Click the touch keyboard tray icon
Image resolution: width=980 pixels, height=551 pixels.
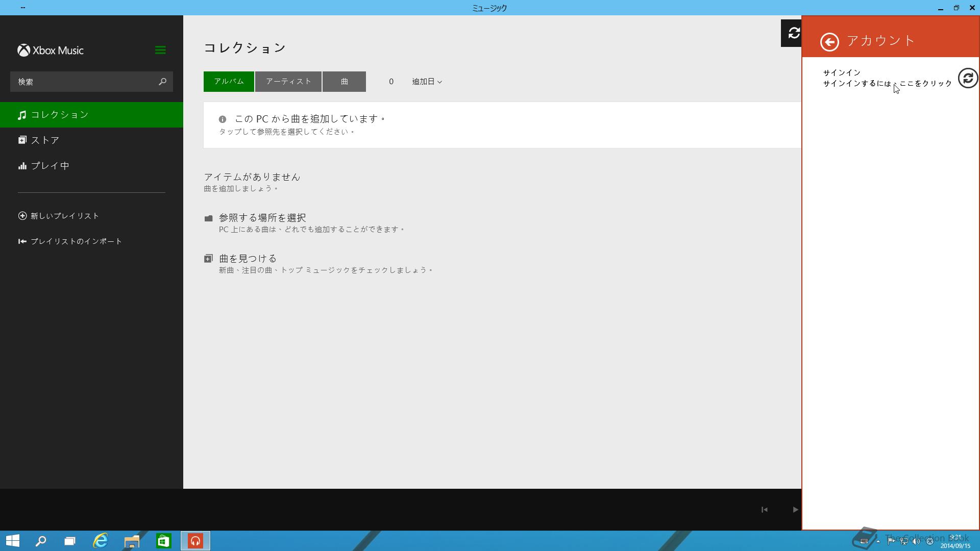(x=864, y=541)
